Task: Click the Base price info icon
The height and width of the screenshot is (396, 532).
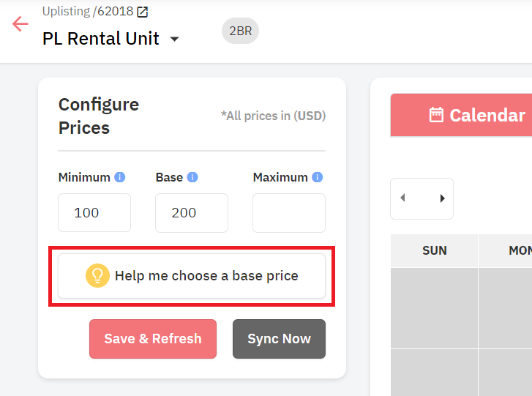Action: point(192,177)
